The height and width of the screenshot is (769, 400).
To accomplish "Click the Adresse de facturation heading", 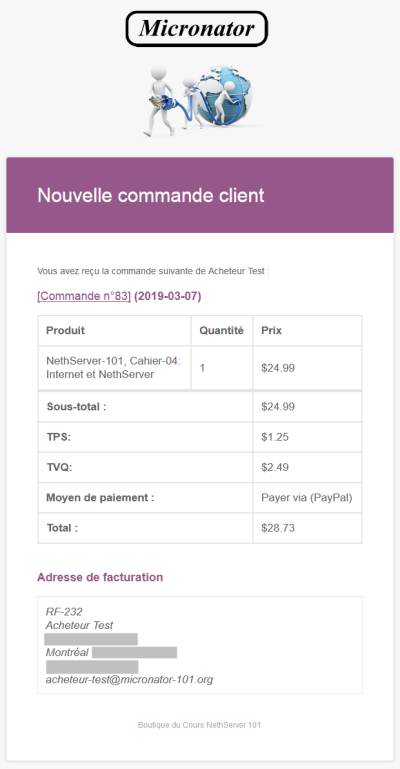I will pos(100,577).
